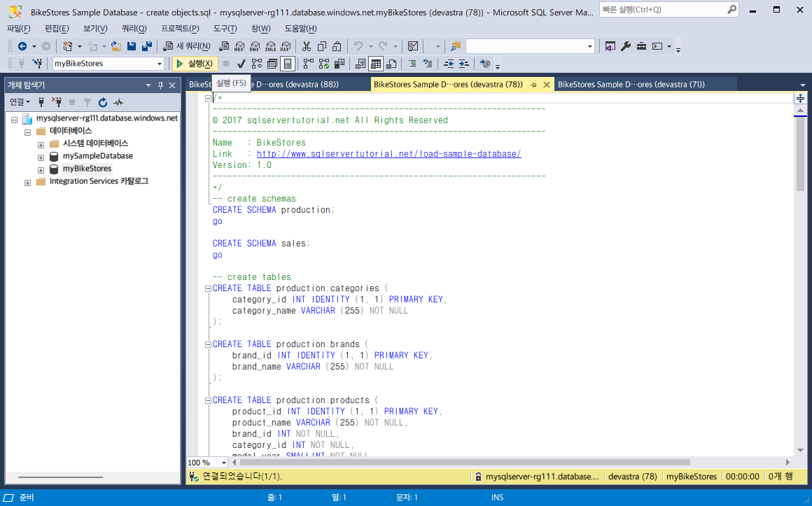Select myBikeStores in Object Explorer tree
Viewport: 812px width, 506px height.
point(87,169)
